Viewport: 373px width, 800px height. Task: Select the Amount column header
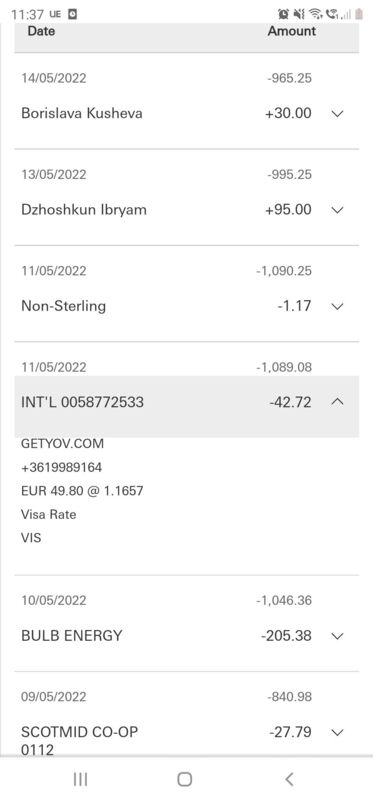pos(292,31)
